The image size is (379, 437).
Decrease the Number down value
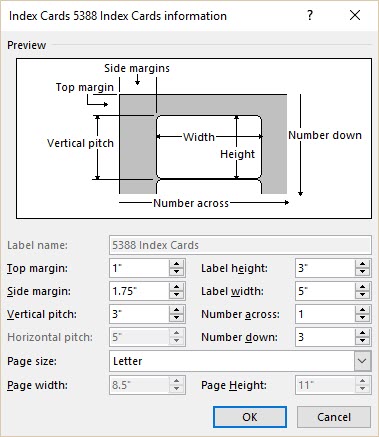pyautogui.click(x=362, y=341)
